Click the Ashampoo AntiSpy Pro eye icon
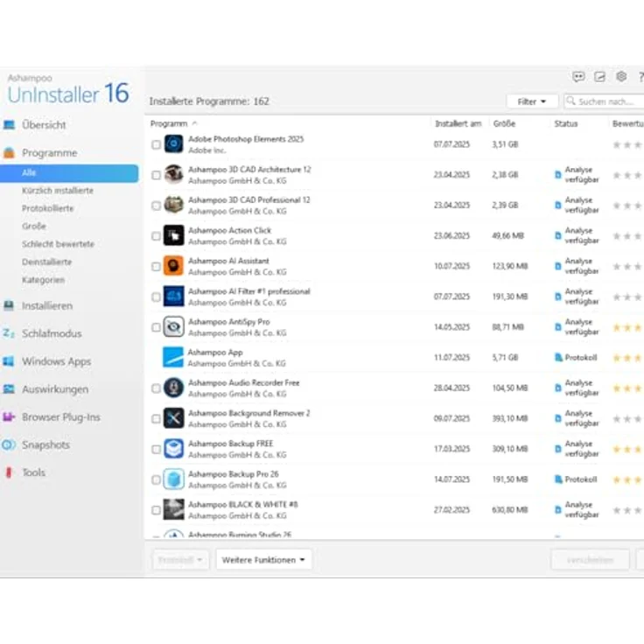Screen dimensions: 644x644 (174, 327)
